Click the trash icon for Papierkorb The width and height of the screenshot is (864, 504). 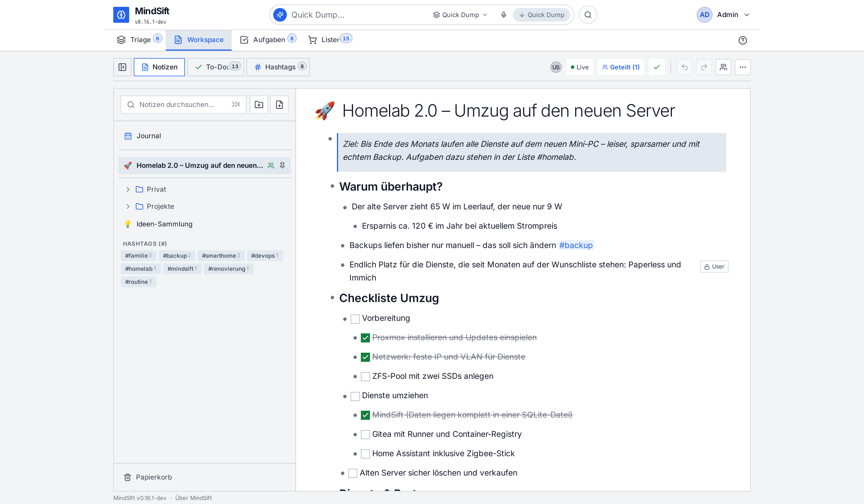pos(127,477)
